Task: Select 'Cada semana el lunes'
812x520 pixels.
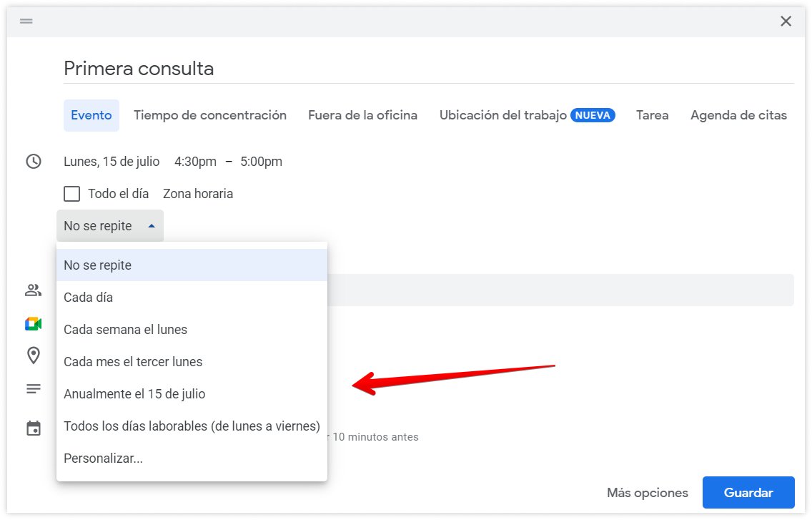Action: pyautogui.click(x=192, y=330)
